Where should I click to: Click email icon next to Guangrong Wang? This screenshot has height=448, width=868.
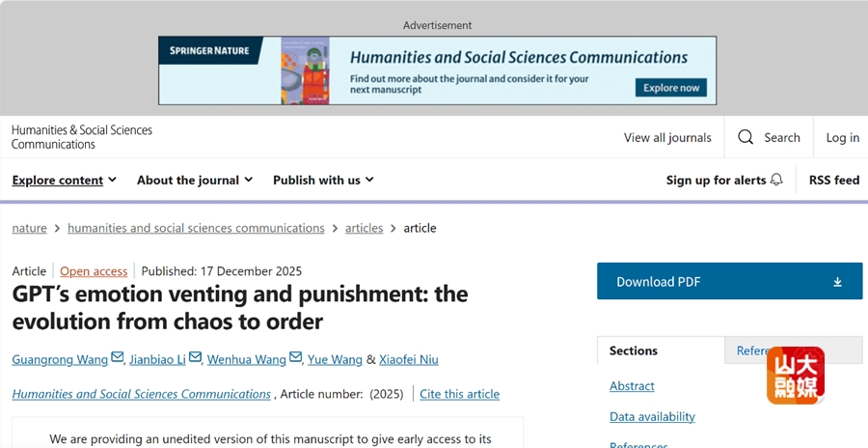pos(118,358)
